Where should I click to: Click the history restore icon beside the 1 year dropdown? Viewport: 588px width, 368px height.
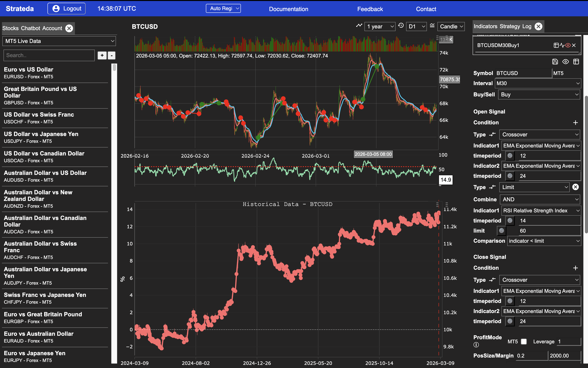[x=401, y=26]
